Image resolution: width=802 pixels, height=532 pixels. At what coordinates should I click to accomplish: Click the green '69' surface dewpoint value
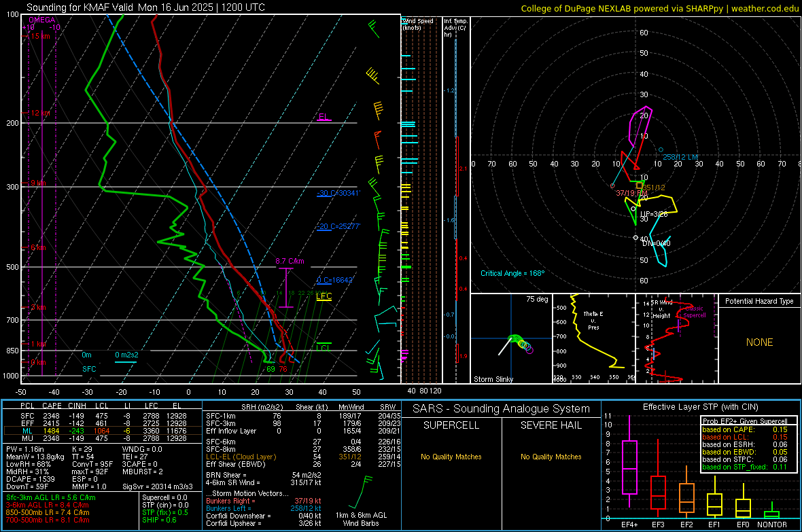pos(271,369)
